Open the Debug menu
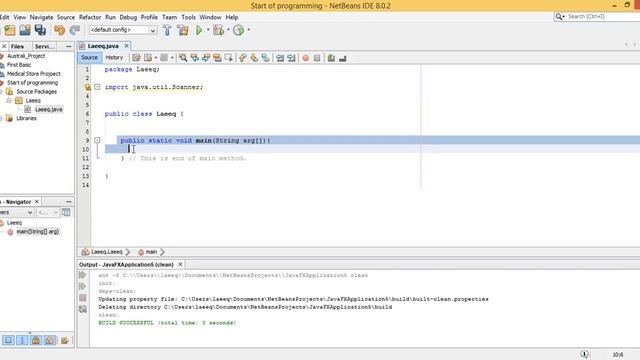 coord(128,17)
